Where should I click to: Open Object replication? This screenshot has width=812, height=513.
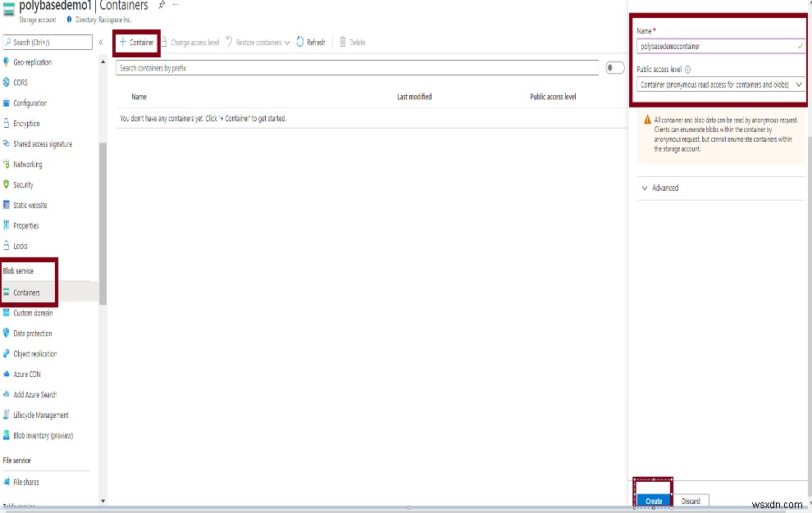click(34, 354)
